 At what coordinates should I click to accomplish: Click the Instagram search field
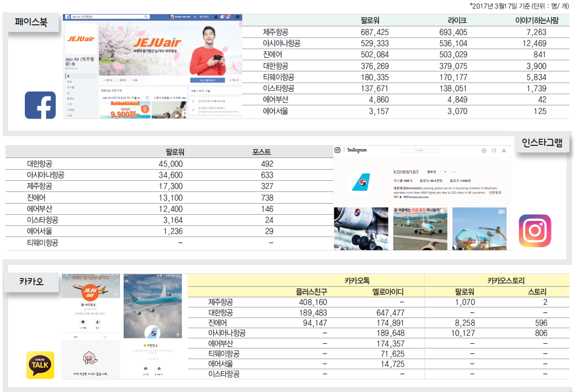tap(420, 150)
